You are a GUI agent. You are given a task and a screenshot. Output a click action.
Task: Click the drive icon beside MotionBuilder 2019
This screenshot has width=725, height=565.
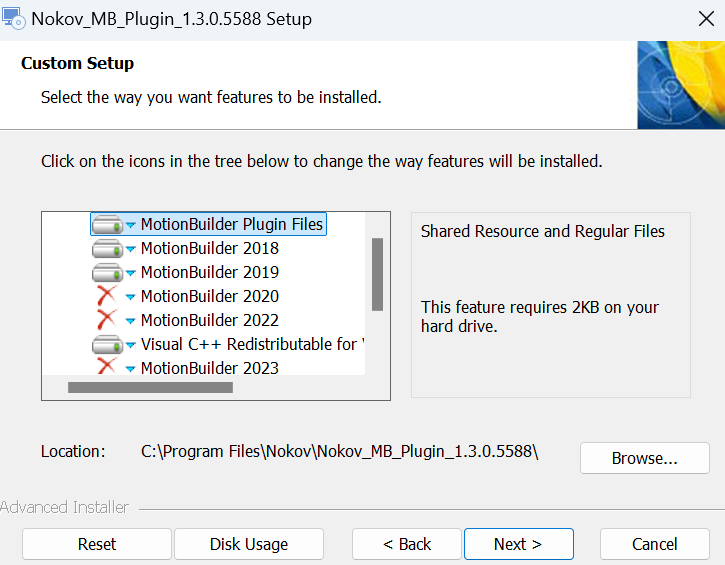tap(107, 273)
